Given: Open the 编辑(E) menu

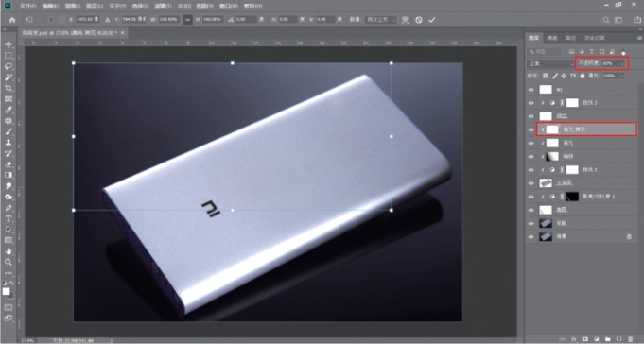Looking at the screenshot, I should click(x=50, y=6).
